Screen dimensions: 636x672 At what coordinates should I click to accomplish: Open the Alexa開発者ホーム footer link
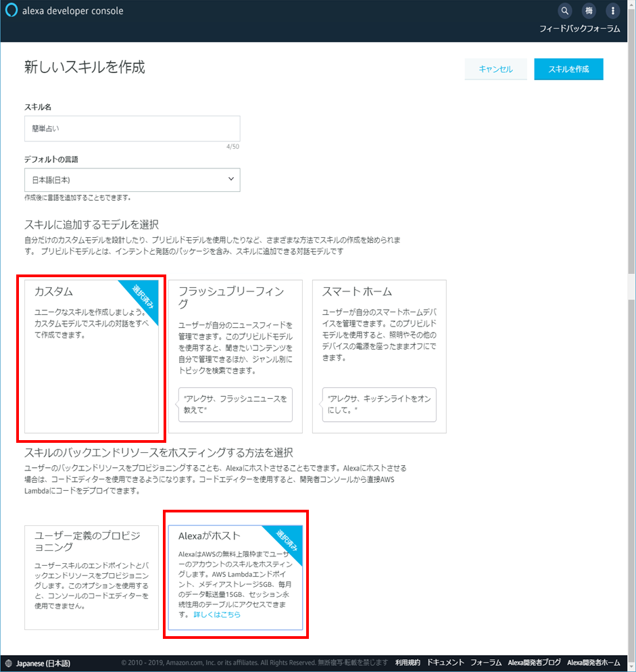point(593,663)
